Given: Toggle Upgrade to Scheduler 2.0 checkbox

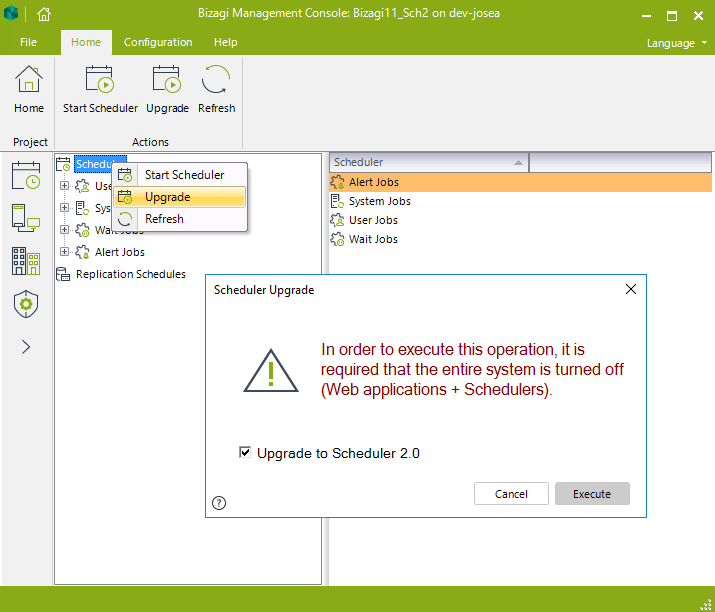Looking at the screenshot, I should pyautogui.click(x=245, y=452).
